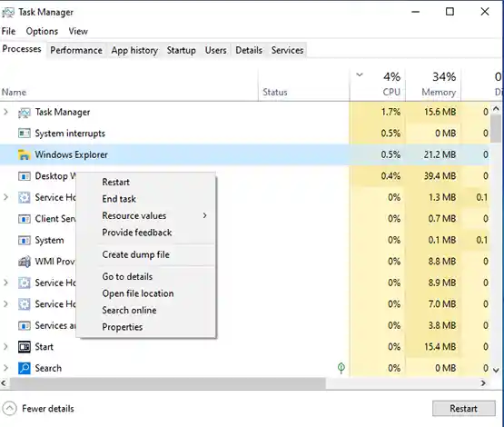Click the Task Manager process row icon

tap(25, 113)
